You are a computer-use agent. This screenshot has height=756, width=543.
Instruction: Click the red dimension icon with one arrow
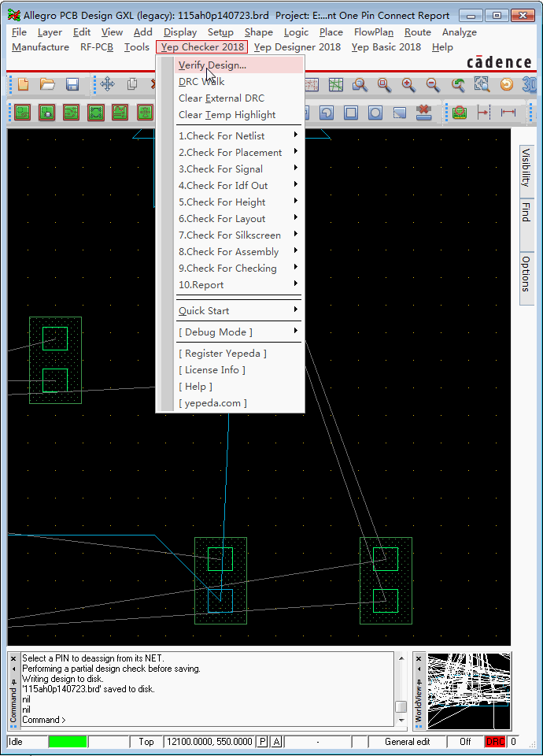tap(483, 113)
